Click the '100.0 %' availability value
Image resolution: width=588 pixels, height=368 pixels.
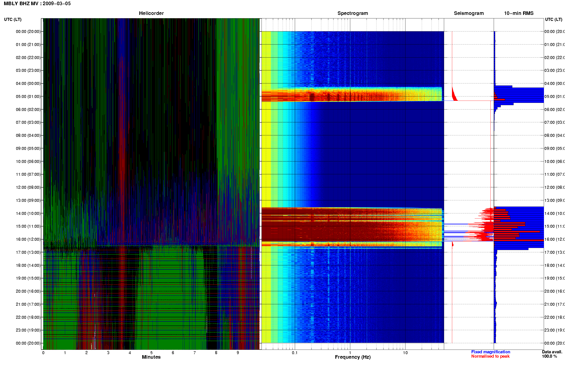click(x=549, y=356)
